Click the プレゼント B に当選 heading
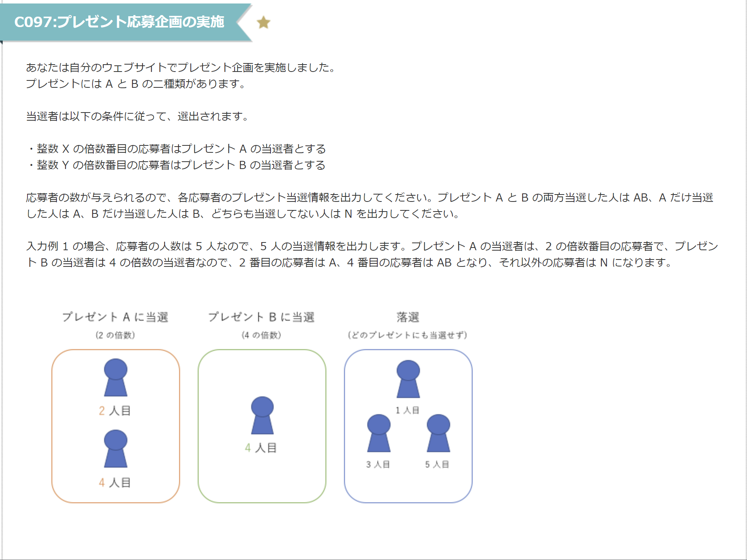 coord(262,317)
